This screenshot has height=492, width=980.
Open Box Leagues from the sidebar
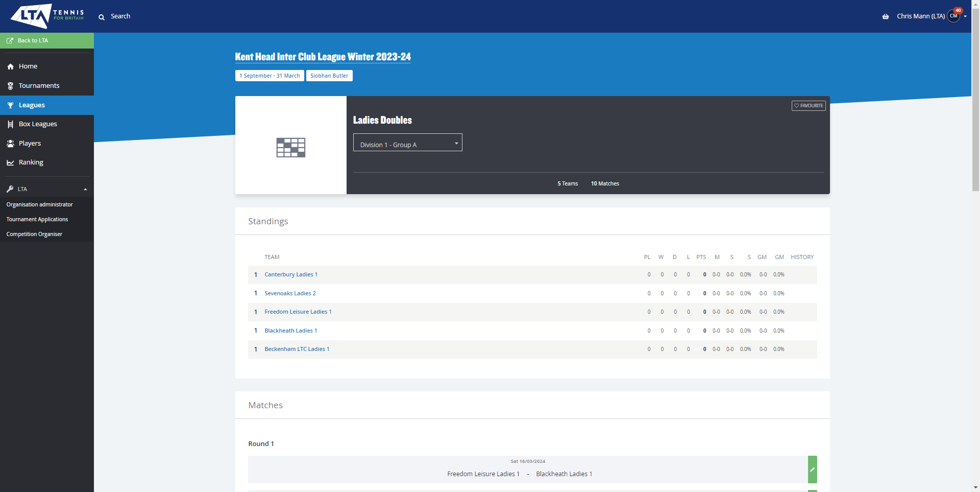tap(38, 124)
